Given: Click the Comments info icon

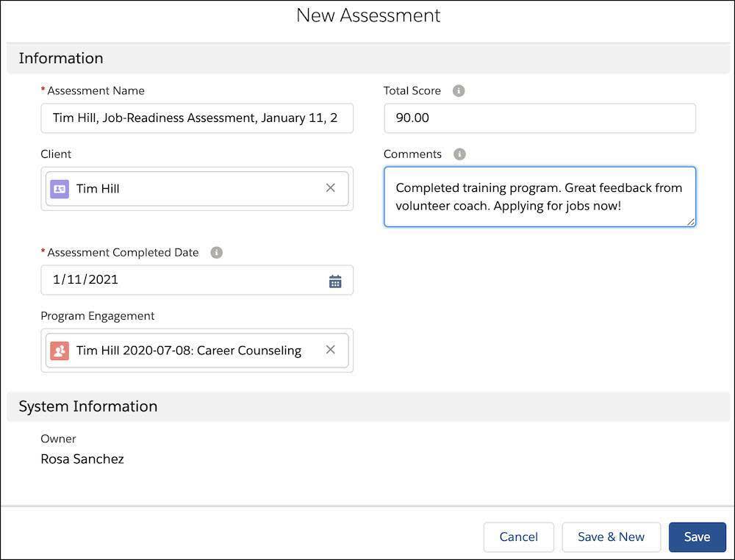Looking at the screenshot, I should [x=459, y=154].
